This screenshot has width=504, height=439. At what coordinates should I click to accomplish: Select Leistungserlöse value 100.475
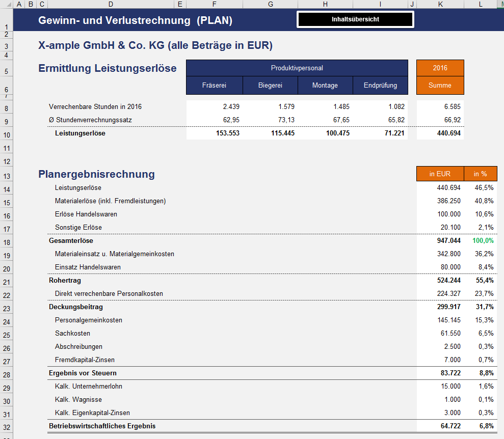point(325,133)
